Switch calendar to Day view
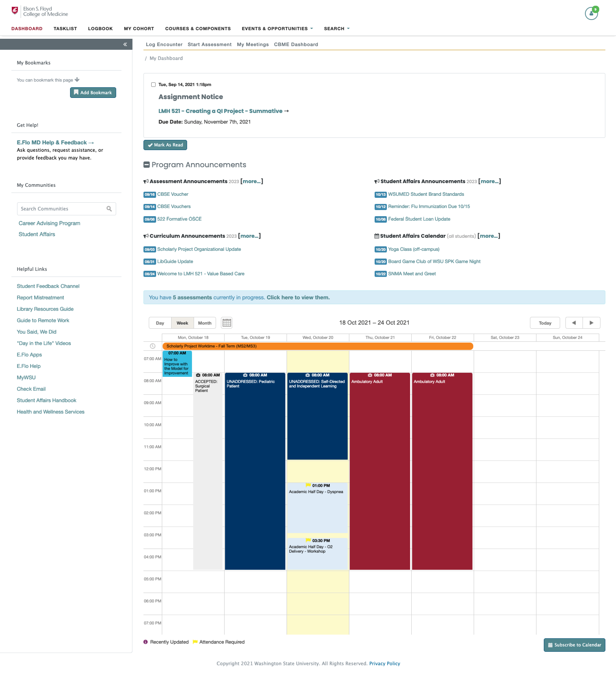Screen dimensions: 616x673 pyautogui.click(x=160, y=323)
